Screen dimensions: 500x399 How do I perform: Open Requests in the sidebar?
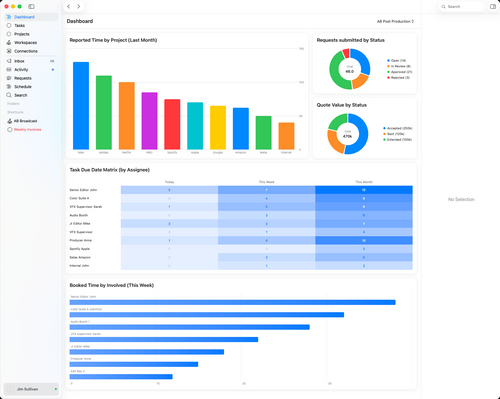click(x=31, y=78)
